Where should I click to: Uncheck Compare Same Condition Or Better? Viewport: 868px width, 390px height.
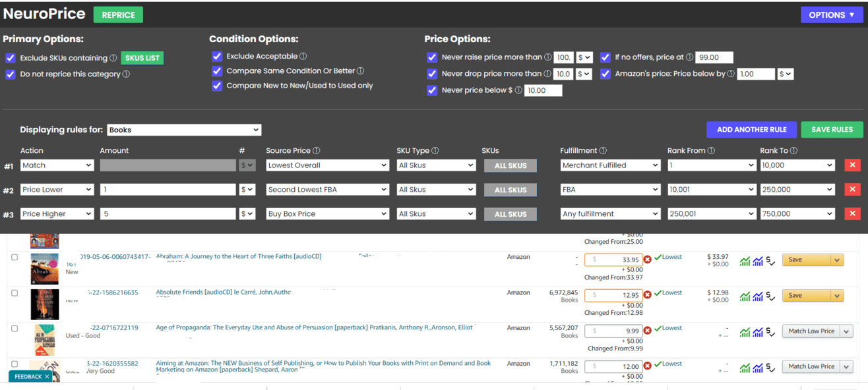click(x=217, y=71)
